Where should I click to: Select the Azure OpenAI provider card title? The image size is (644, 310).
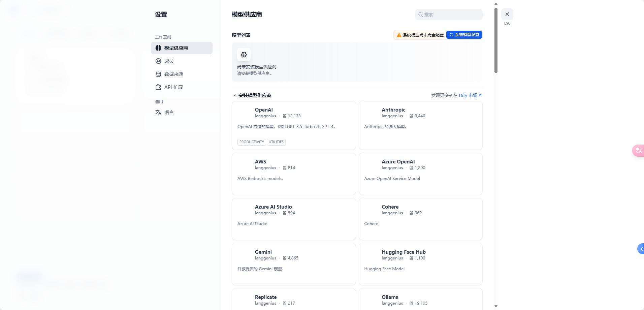(398, 162)
